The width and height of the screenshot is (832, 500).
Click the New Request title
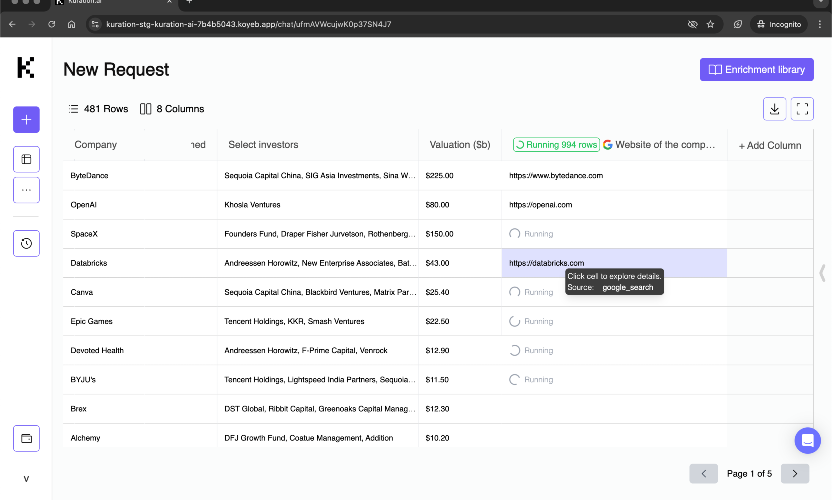[116, 70]
